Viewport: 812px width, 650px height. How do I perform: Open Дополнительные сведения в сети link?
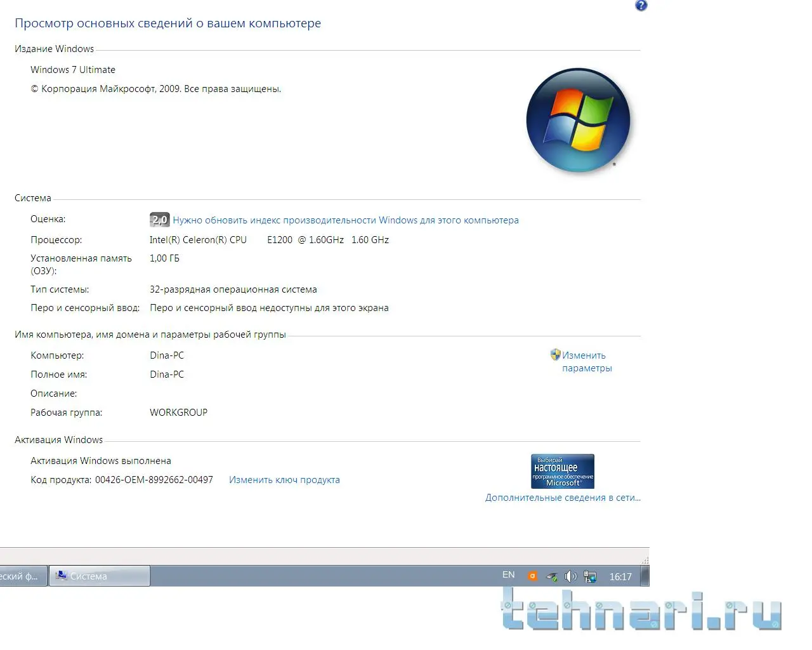563,498
